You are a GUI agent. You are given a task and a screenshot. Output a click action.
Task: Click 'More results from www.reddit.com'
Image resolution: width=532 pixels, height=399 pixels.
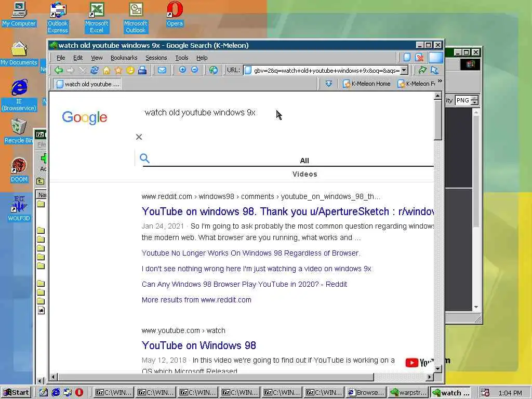pyautogui.click(x=196, y=300)
